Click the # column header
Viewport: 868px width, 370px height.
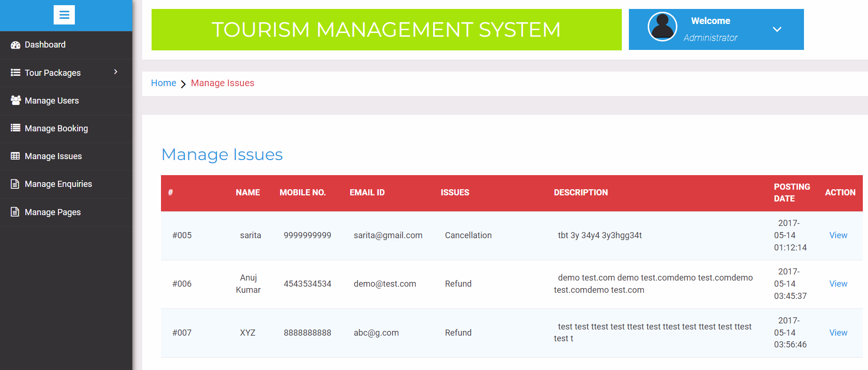tap(170, 193)
